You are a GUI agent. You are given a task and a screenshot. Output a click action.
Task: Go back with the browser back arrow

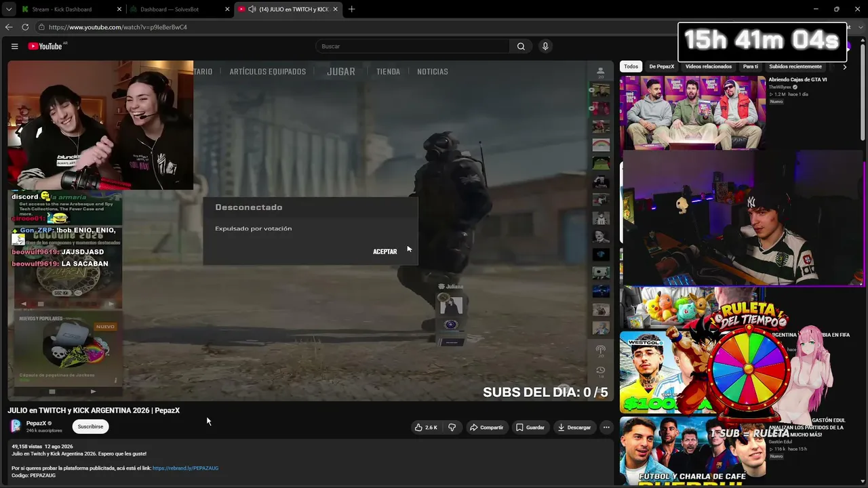9,27
